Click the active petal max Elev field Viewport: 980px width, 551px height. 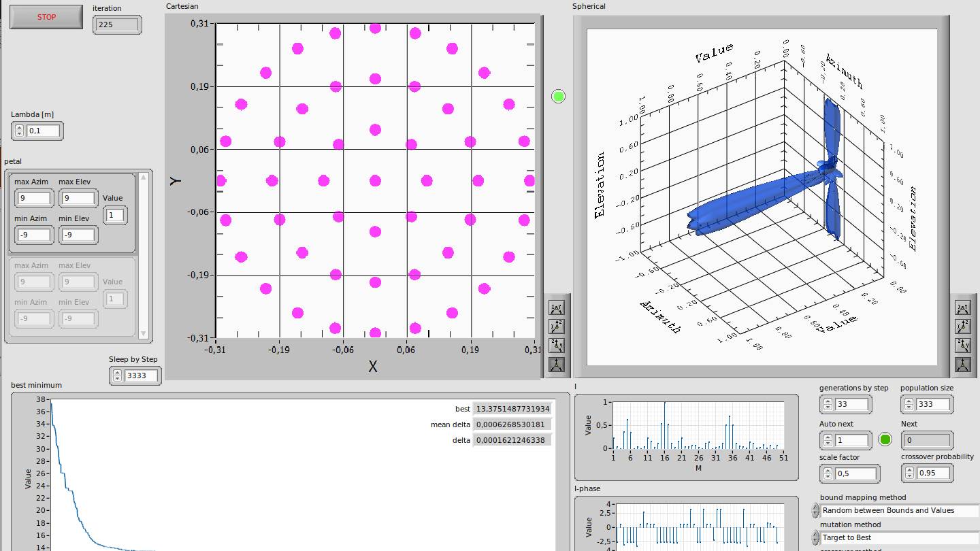(78, 199)
